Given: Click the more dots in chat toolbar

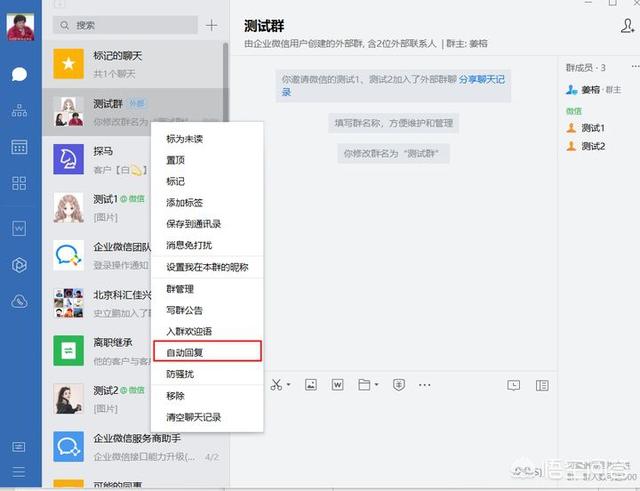Looking at the screenshot, I should 424,385.
